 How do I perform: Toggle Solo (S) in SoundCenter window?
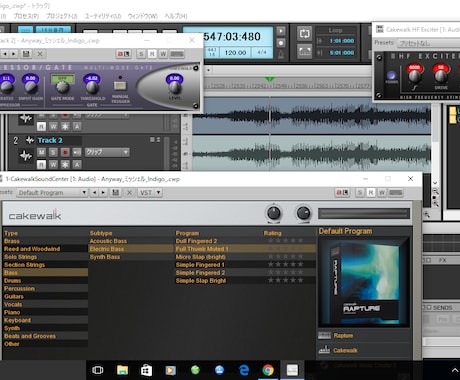coord(360,193)
